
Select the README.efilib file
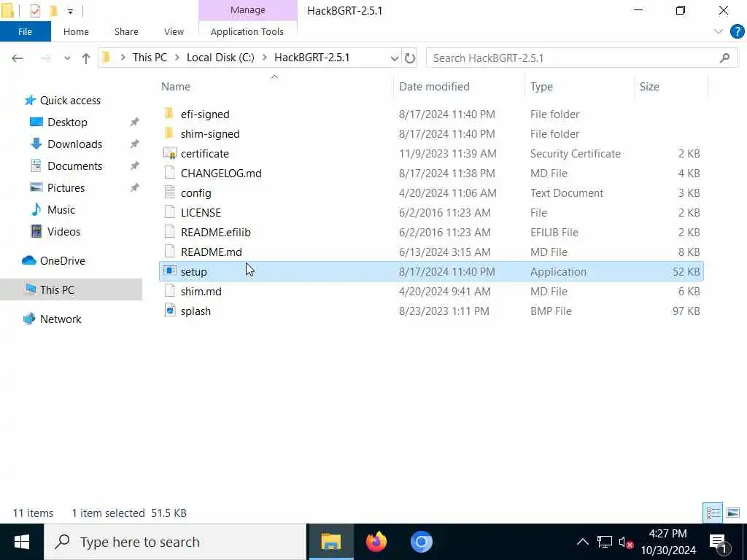(215, 233)
